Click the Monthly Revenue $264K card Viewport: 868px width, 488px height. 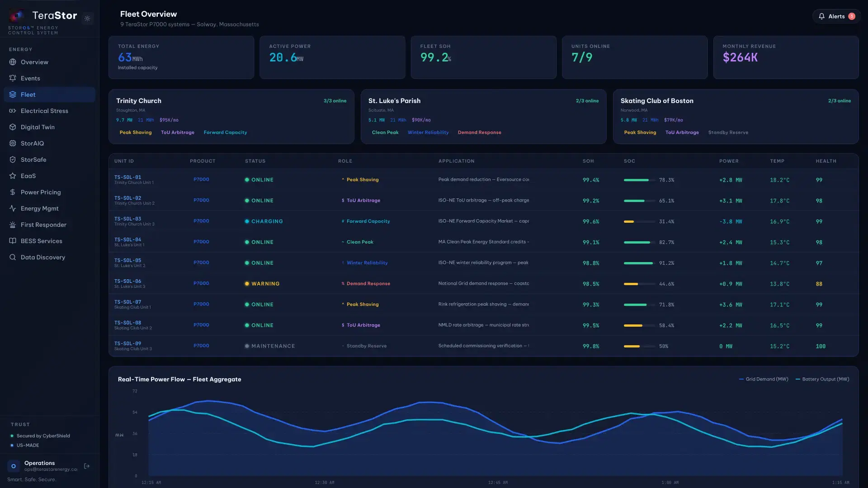coord(786,57)
